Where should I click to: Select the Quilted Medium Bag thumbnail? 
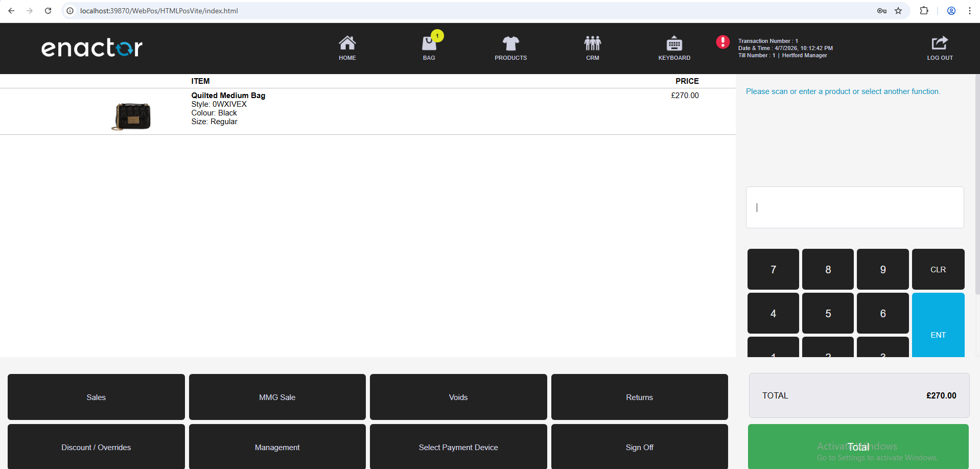[x=131, y=116]
